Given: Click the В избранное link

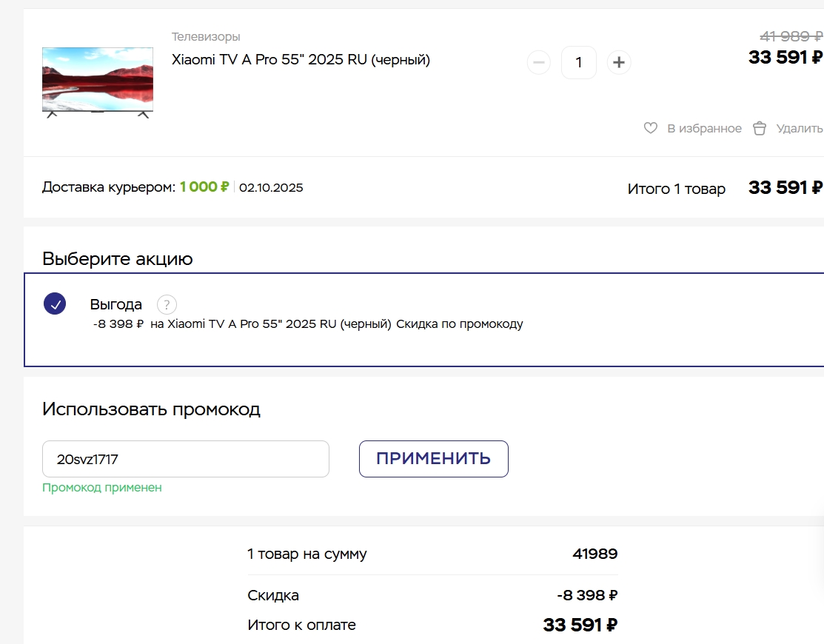Looking at the screenshot, I should (704, 128).
